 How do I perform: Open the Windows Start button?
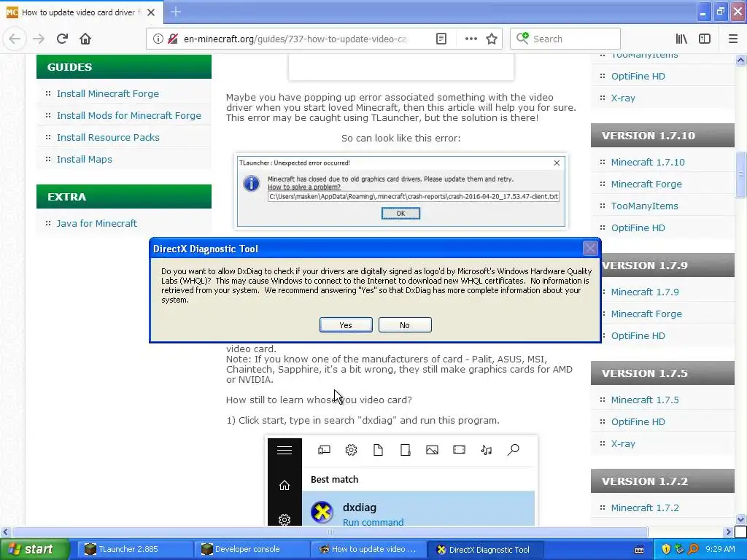(34, 549)
